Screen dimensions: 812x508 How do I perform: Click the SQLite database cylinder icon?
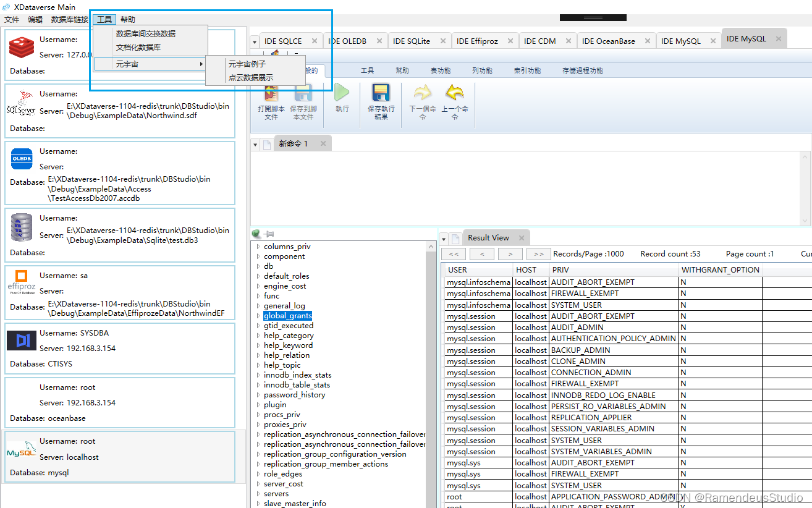point(22,227)
